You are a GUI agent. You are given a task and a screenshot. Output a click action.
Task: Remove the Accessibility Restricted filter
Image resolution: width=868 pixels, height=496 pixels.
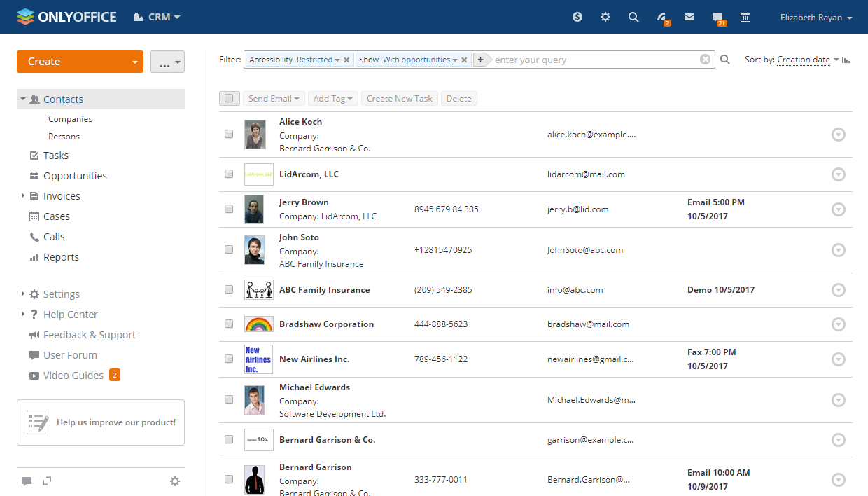(x=346, y=60)
